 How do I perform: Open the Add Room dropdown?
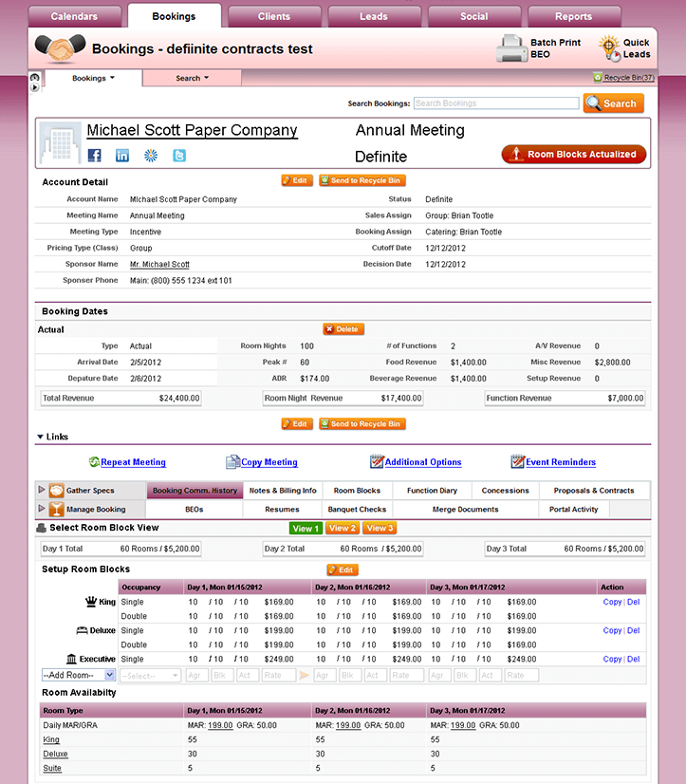[79, 675]
